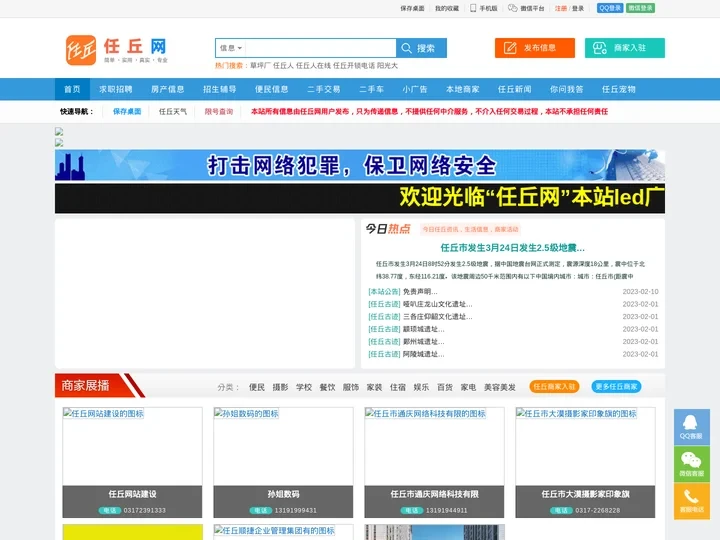Screen dimensions: 720x540
Task: Open the 招生辅导 nav tab
Action: pos(219,89)
